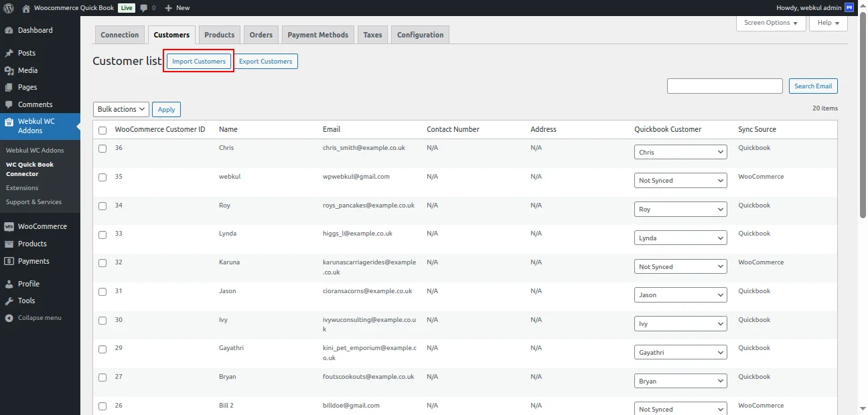Open the '+ New' icon in the admin bar

point(176,8)
